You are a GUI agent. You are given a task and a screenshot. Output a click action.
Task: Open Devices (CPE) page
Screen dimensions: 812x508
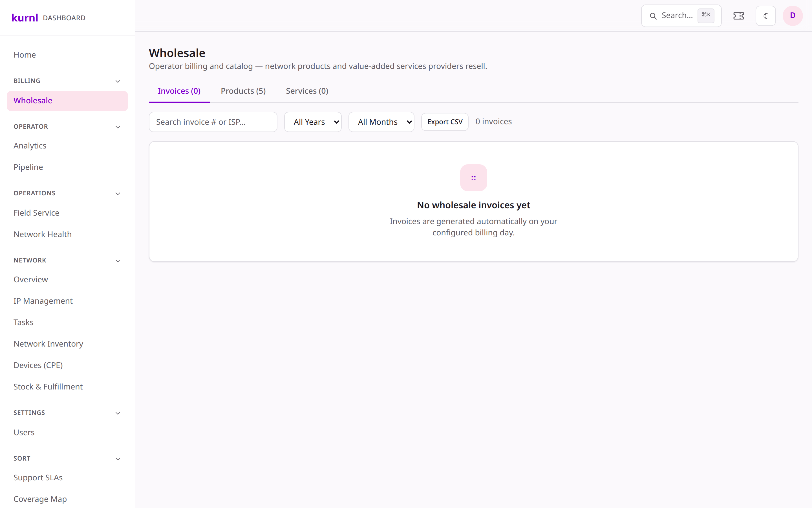tap(67, 365)
